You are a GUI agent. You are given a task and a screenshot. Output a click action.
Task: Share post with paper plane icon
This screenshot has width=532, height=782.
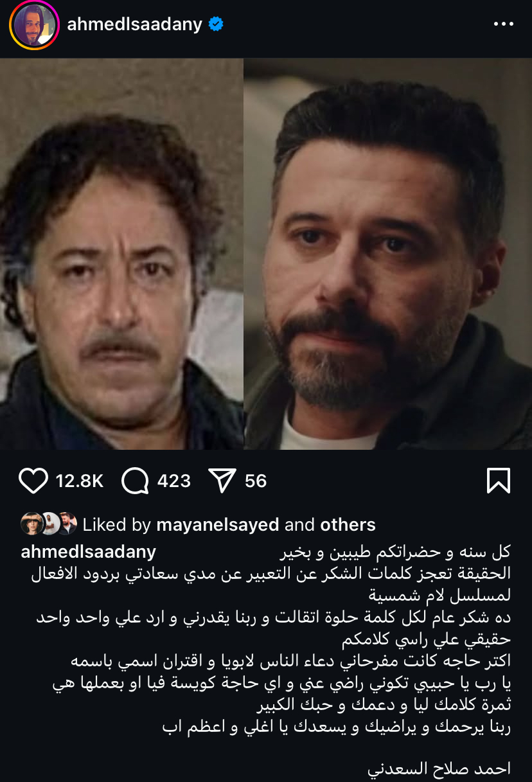pyautogui.click(x=223, y=481)
